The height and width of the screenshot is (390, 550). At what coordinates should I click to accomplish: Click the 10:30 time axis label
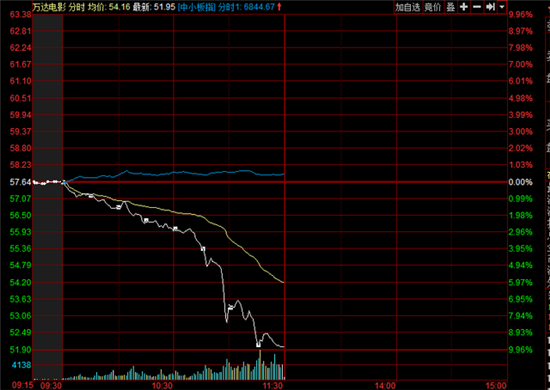tap(162, 386)
